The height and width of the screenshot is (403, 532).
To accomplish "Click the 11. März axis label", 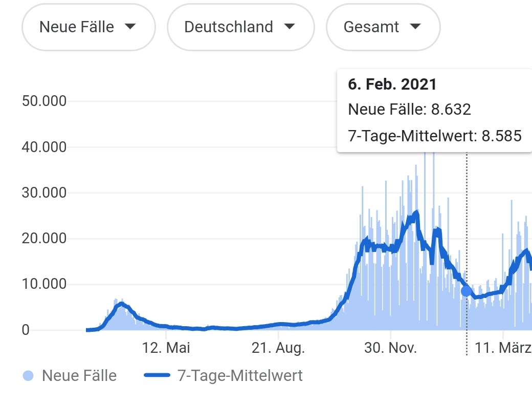I will coord(503,348).
